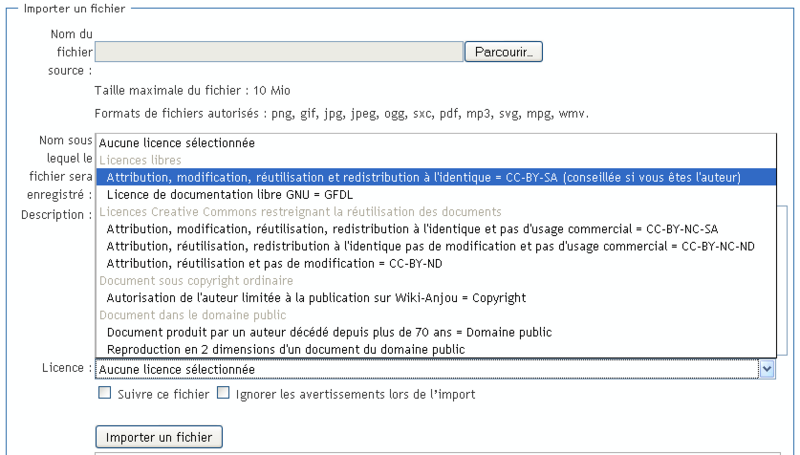Select the CC-BY-NC-SA licence option

(x=412, y=229)
